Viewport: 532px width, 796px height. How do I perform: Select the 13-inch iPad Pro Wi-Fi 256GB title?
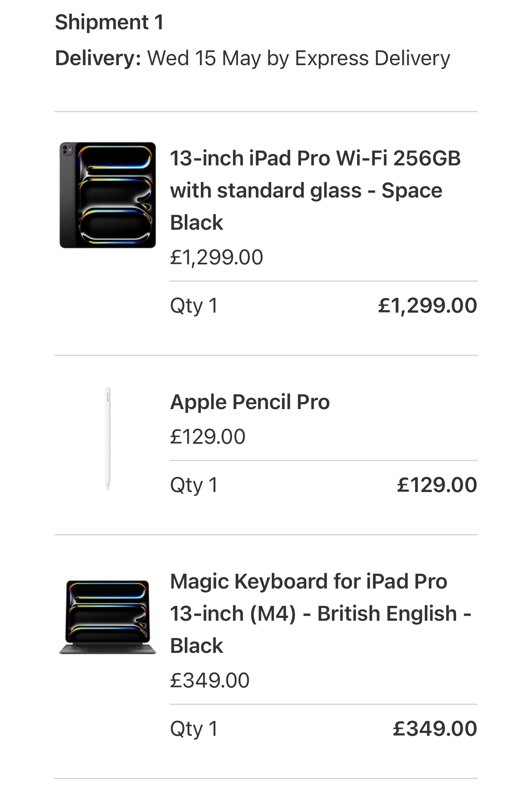(315, 191)
